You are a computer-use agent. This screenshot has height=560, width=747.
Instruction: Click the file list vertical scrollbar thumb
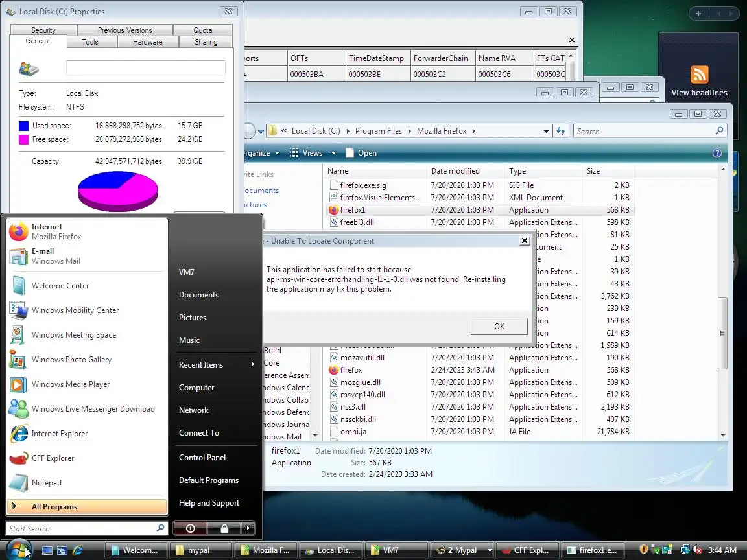[723, 333]
